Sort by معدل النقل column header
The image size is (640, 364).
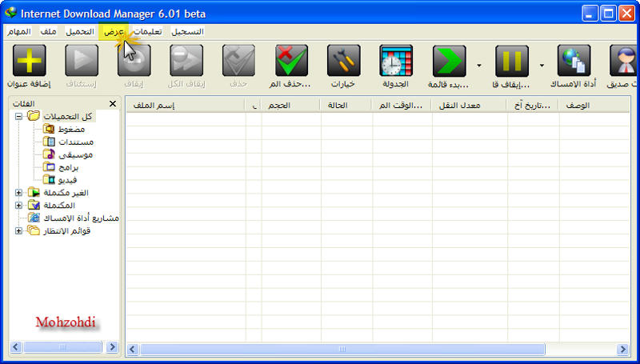[470, 106]
